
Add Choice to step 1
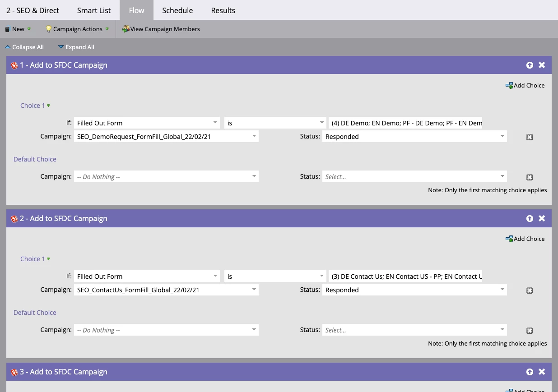(x=525, y=85)
